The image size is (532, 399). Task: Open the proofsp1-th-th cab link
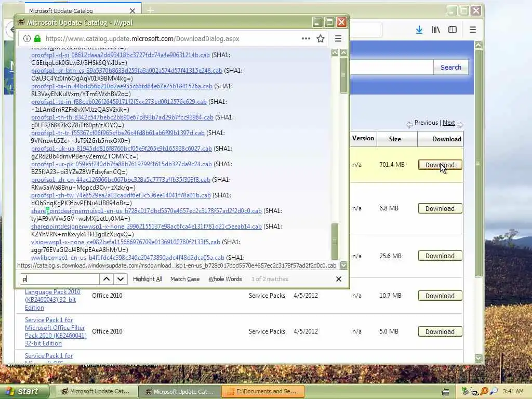(122, 117)
